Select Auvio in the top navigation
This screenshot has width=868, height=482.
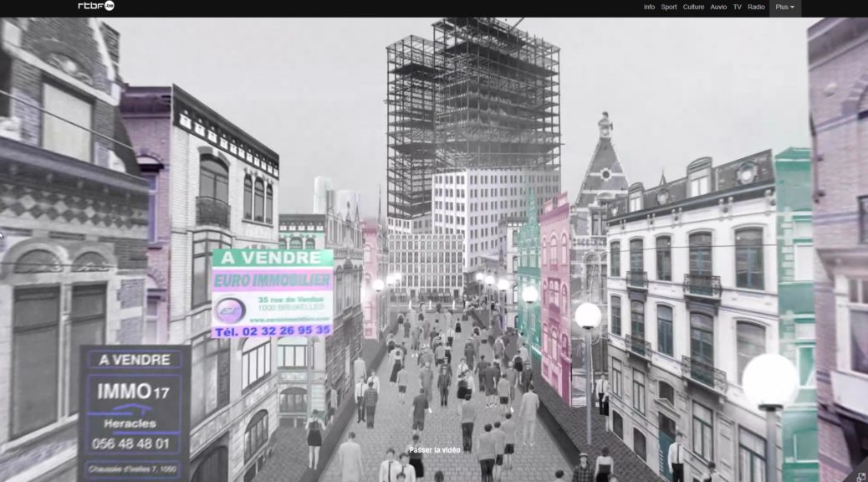pos(718,8)
